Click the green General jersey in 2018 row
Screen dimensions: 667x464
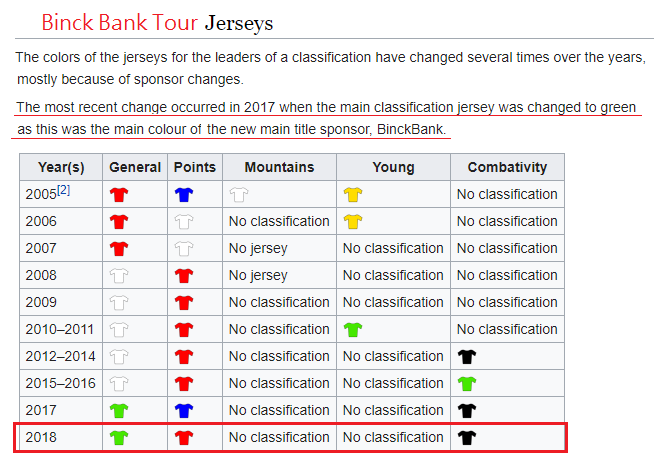[119, 438]
